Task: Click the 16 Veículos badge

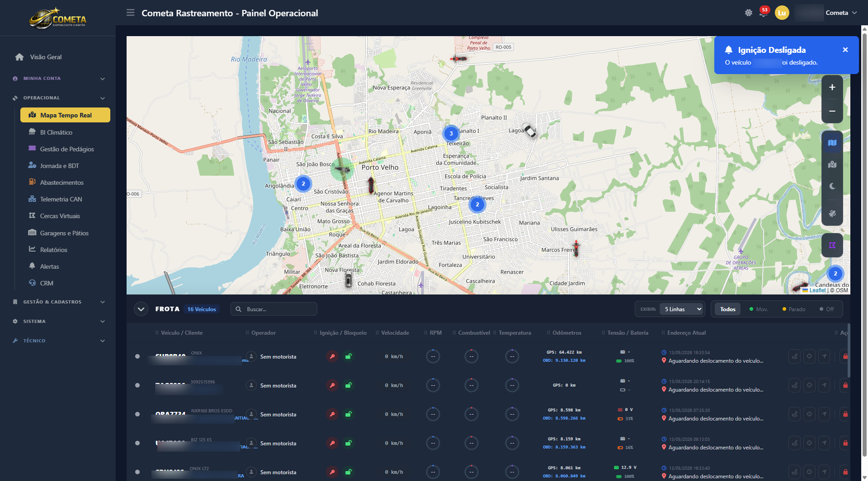Action: click(202, 309)
